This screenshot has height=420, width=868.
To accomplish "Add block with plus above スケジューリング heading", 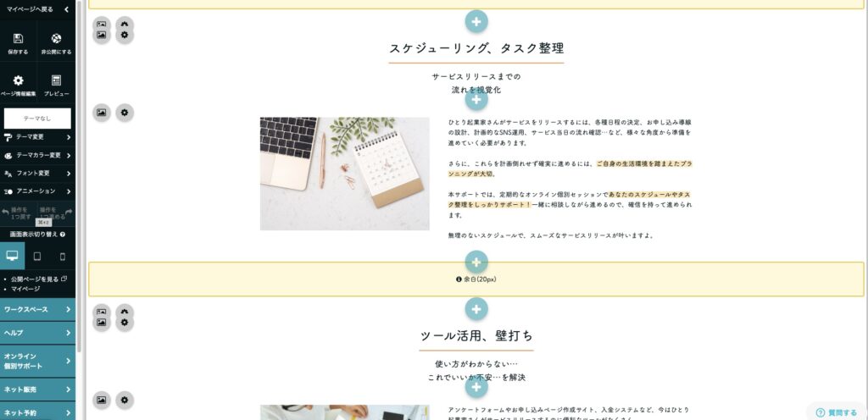I will tap(476, 21).
